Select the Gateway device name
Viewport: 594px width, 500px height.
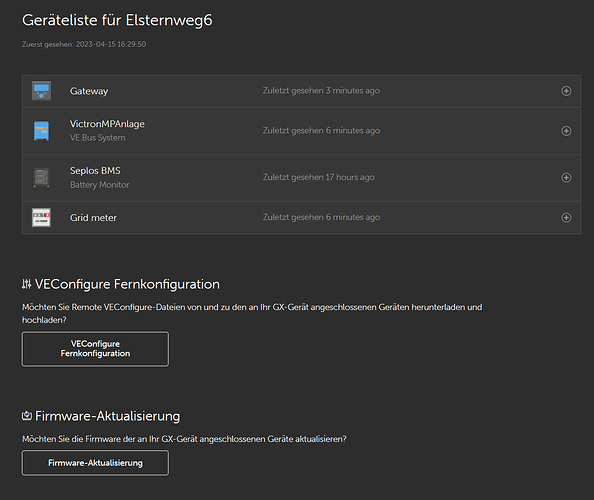pos(89,91)
